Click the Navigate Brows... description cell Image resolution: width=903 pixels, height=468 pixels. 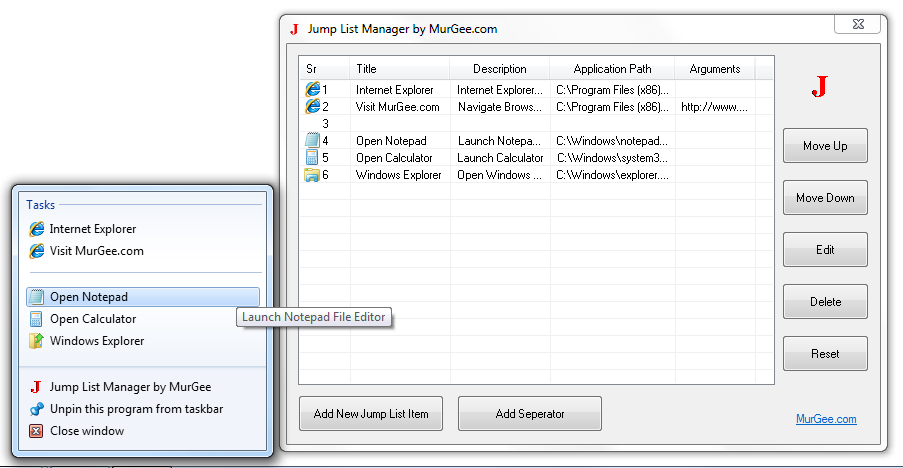click(x=500, y=106)
